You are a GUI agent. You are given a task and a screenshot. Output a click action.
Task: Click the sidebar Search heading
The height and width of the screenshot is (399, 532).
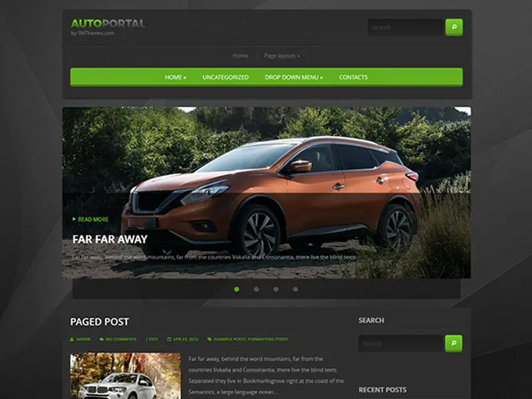371,321
